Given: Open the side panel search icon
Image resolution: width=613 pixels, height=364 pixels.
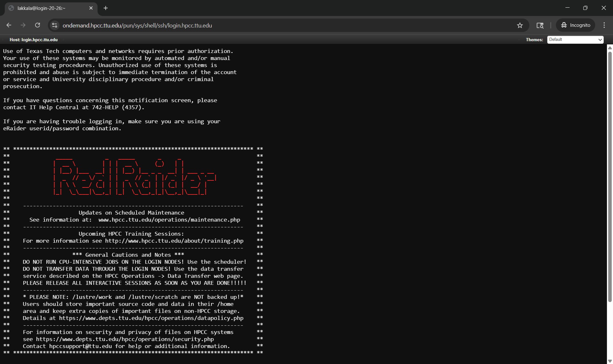Looking at the screenshot, I should 540,25.
